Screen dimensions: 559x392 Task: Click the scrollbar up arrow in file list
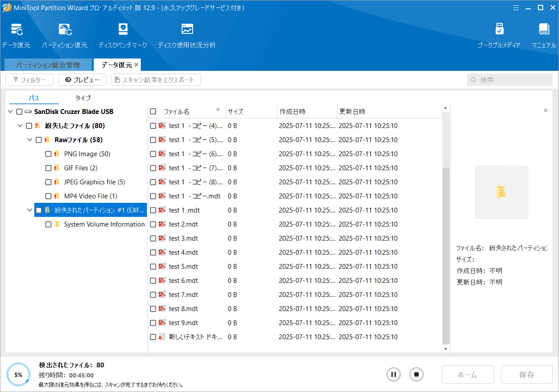[446, 108]
